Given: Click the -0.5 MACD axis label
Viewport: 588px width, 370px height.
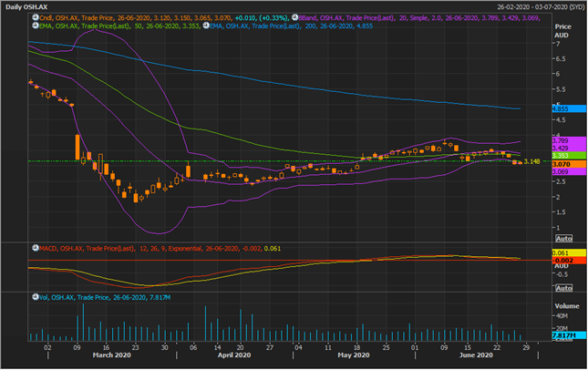Looking at the screenshot, I should (x=562, y=274).
